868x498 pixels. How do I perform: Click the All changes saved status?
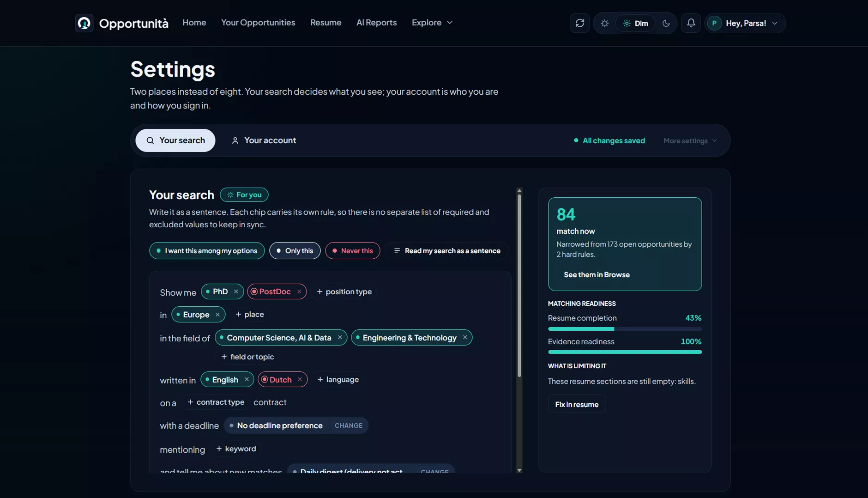609,141
